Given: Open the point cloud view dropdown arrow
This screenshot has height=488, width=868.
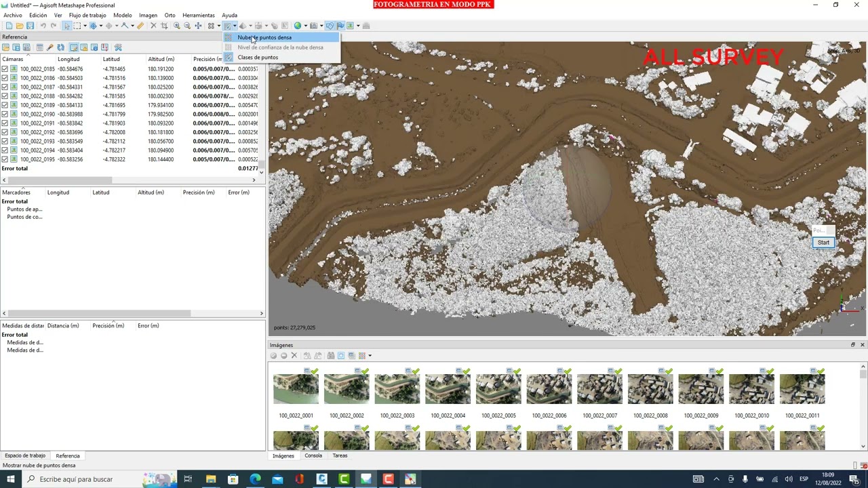Looking at the screenshot, I should [219, 26].
